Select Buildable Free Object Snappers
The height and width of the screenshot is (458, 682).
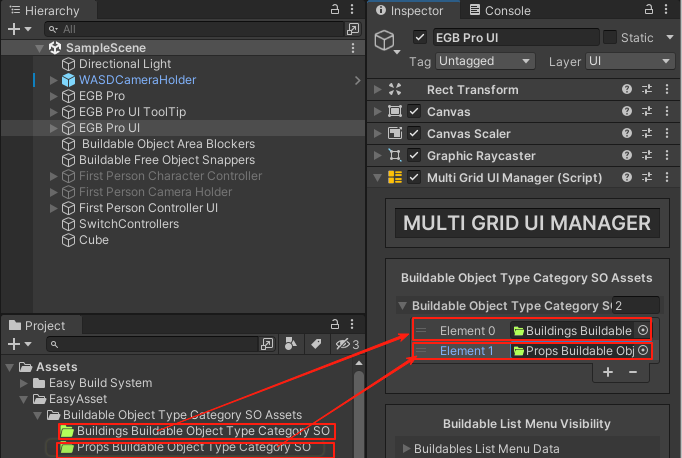tap(167, 160)
